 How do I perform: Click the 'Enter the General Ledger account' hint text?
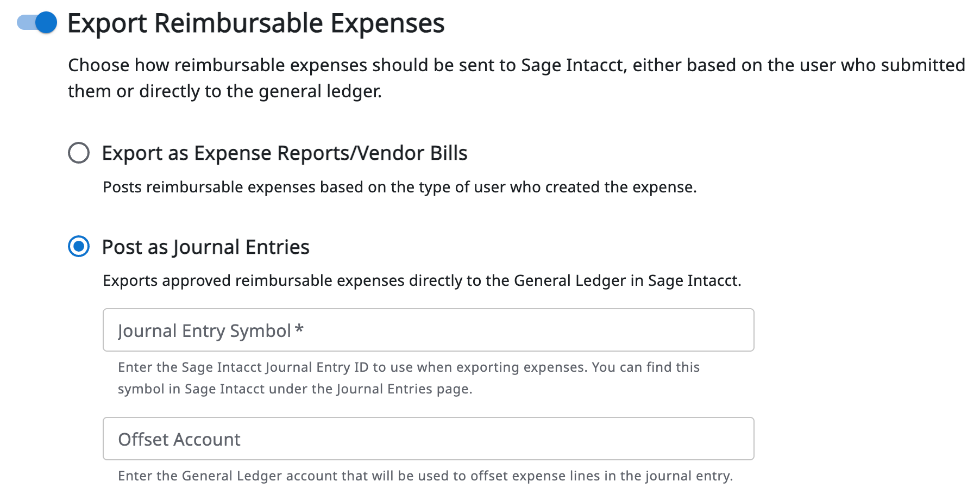point(425,476)
